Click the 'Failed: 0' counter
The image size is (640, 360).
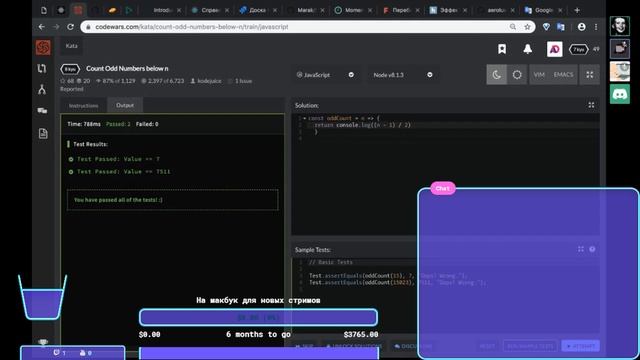147,124
